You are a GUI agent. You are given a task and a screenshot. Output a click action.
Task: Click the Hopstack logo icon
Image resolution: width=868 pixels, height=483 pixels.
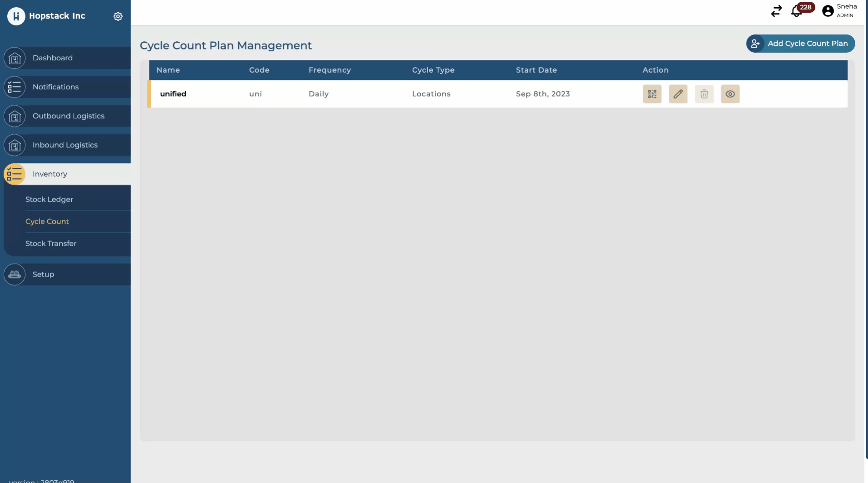(x=16, y=16)
